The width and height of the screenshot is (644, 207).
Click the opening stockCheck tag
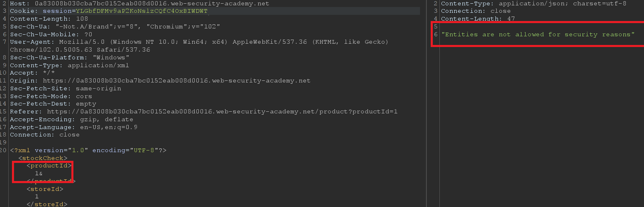click(42, 158)
